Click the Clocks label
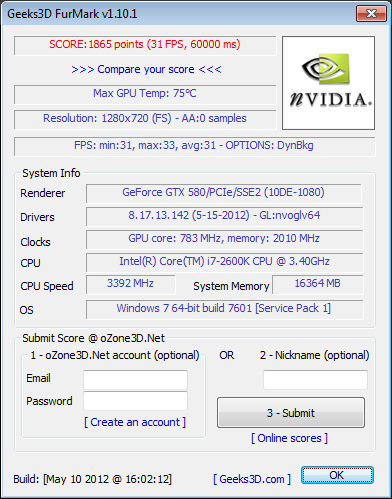This screenshot has width=392, height=499. coord(35,242)
